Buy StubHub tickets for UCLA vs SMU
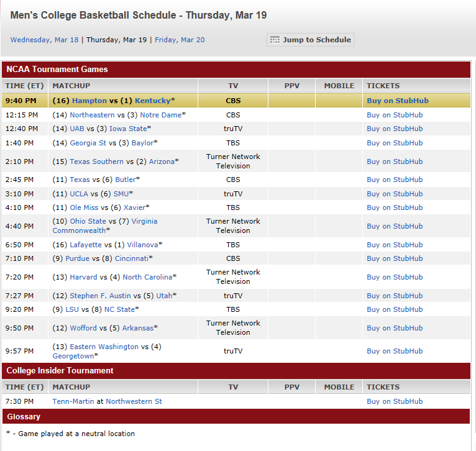Image resolution: width=476 pixels, height=451 pixels. click(395, 194)
